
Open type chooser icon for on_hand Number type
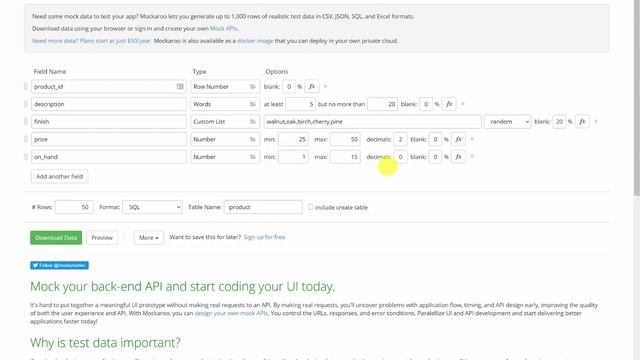253,157
